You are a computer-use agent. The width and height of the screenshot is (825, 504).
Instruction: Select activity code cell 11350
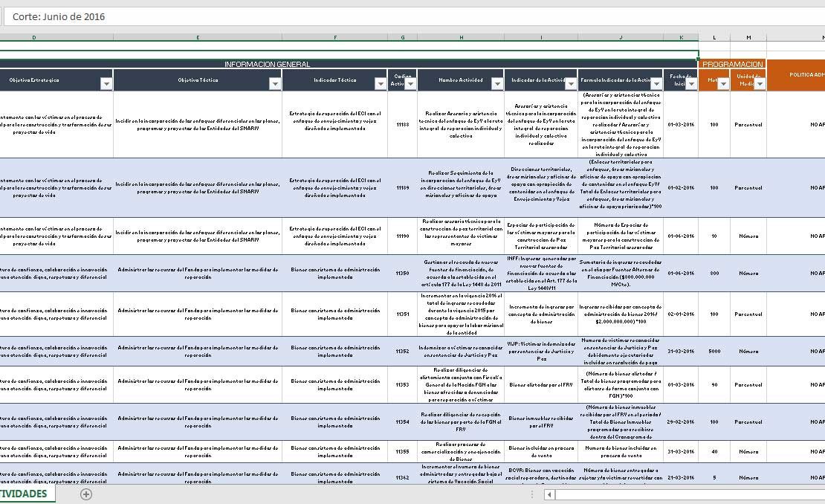point(403,274)
